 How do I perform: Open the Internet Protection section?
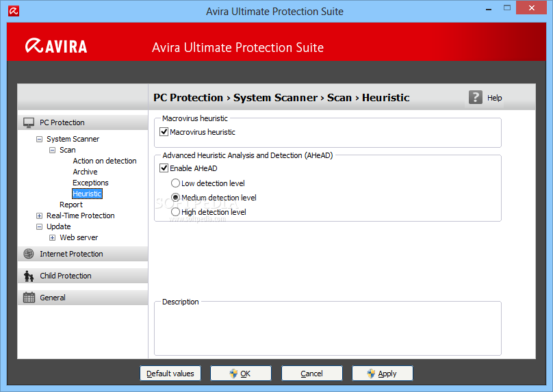coord(83,254)
